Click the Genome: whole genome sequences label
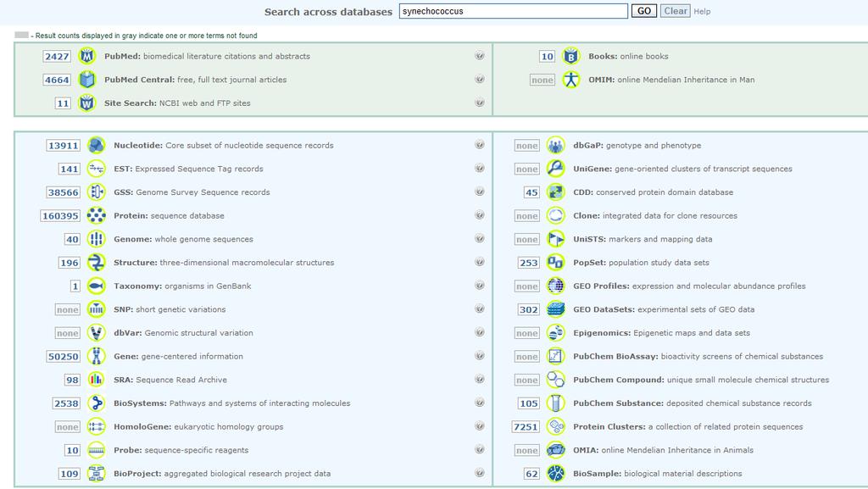 pyautogui.click(x=183, y=239)
